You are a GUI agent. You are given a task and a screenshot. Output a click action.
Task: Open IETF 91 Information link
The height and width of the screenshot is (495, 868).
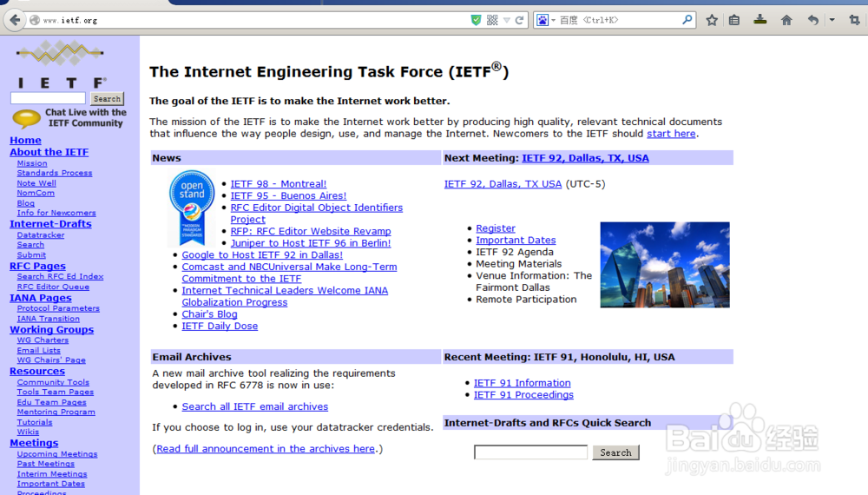coord(522,383)
